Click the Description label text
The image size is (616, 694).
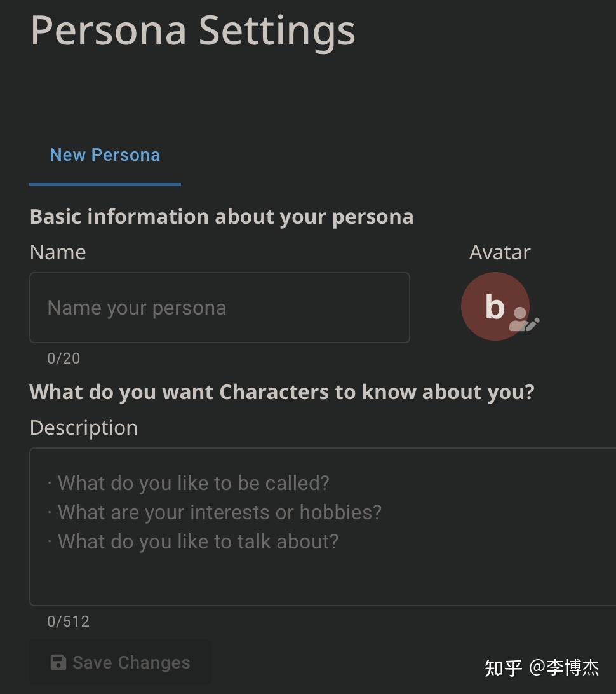(83, 428)
